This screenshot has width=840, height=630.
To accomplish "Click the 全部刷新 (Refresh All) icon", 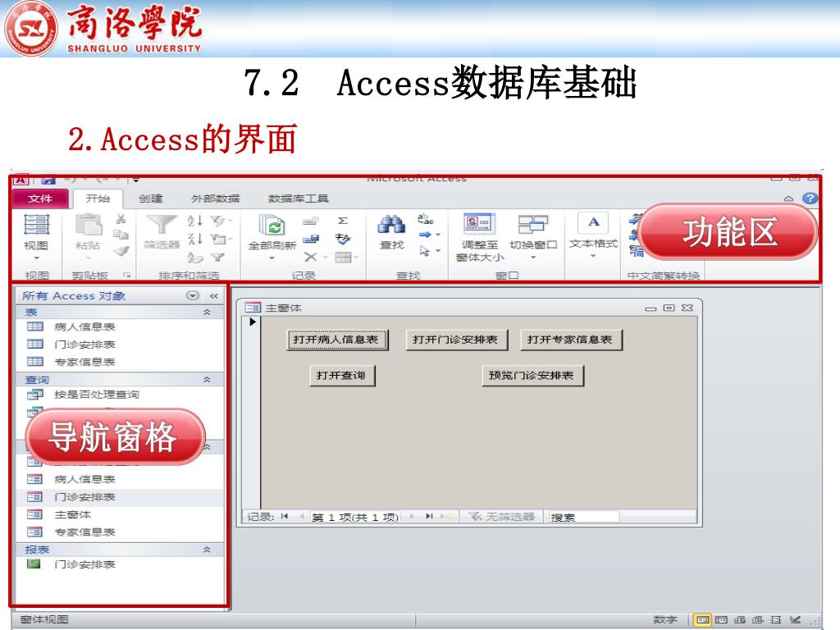I will point(272,225).
